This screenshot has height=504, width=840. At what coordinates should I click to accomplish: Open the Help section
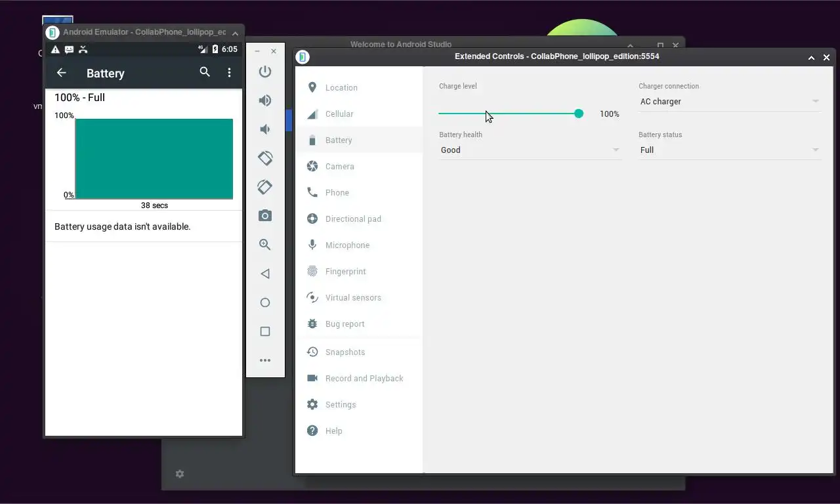pyautogui.click(x=359, y=430)
